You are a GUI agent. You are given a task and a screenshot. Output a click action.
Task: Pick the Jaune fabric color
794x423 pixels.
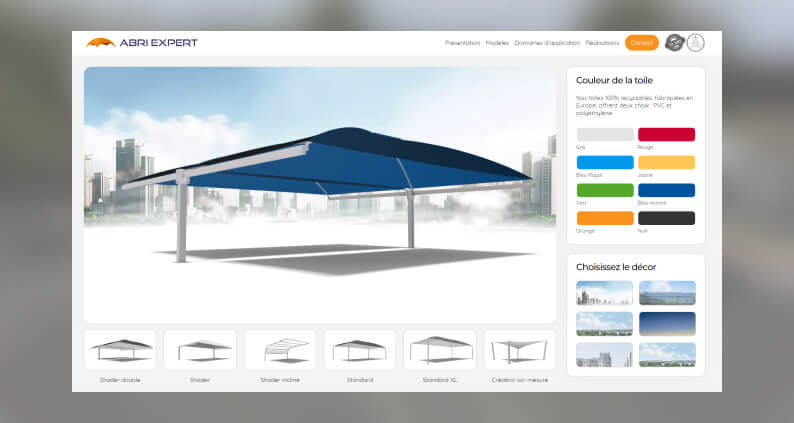pos(666,162)
